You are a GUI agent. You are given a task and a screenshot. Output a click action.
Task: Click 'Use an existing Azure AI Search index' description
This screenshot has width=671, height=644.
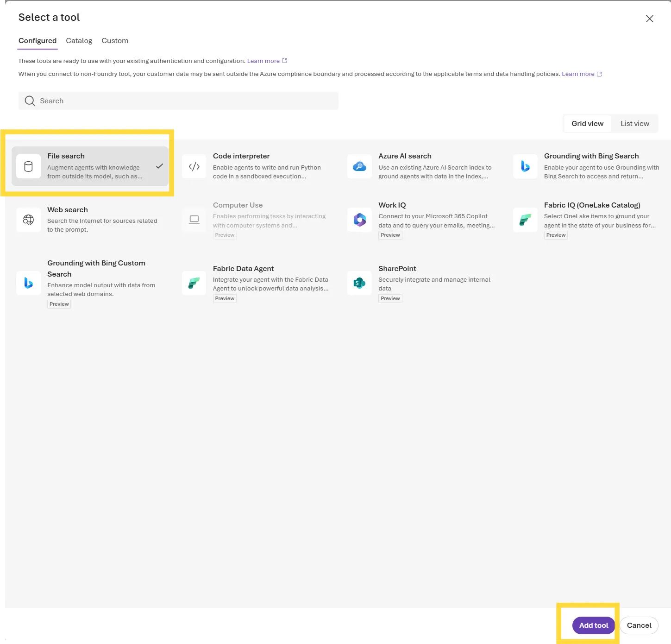coord(435,172)
